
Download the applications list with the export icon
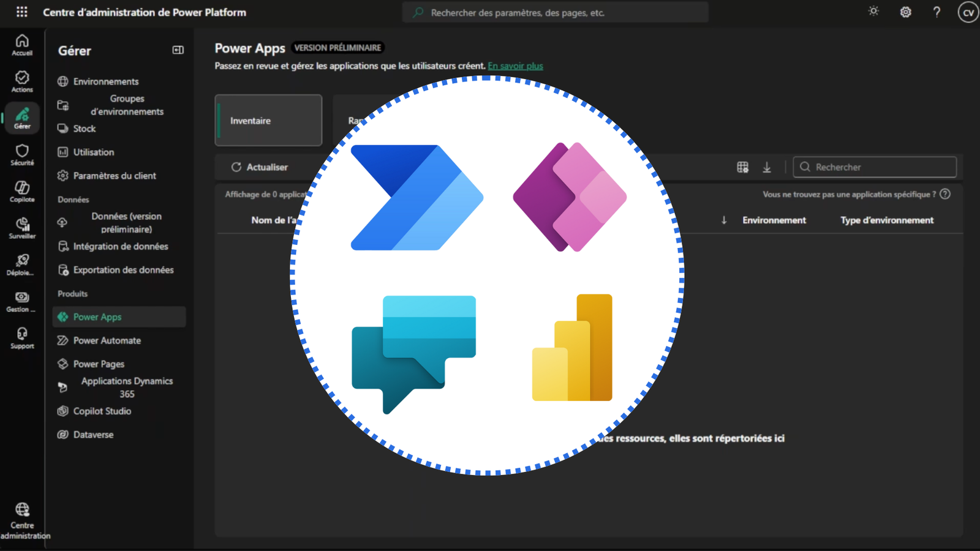(x=767, y=167)
